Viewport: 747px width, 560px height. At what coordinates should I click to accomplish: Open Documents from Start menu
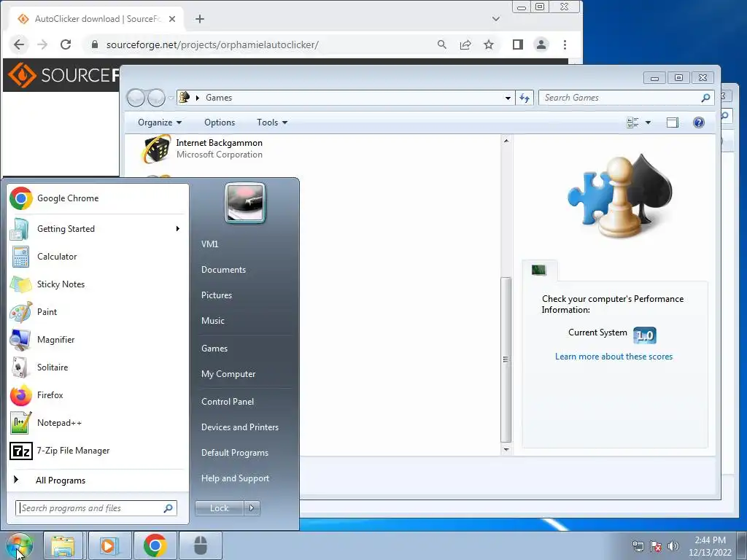[223, 270]
